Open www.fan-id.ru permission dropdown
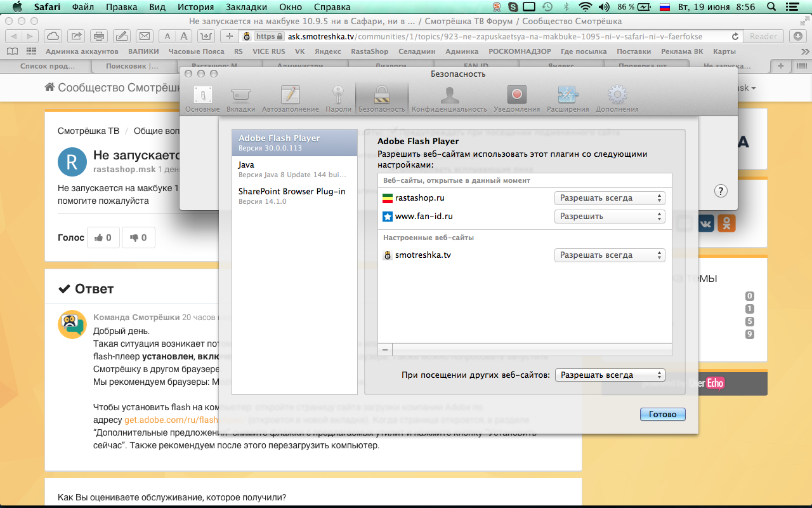Screen dimensions: 812x508 coord(610,217)
